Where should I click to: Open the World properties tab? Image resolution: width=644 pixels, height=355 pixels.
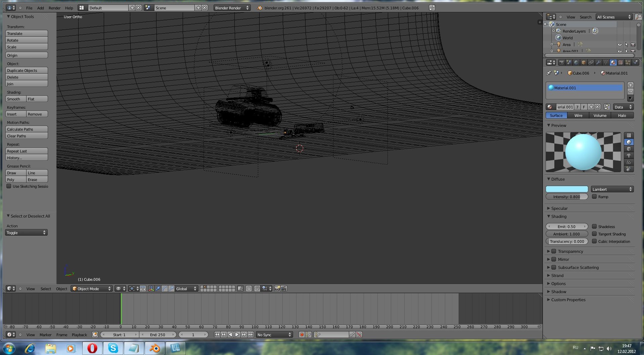point(576,62)
